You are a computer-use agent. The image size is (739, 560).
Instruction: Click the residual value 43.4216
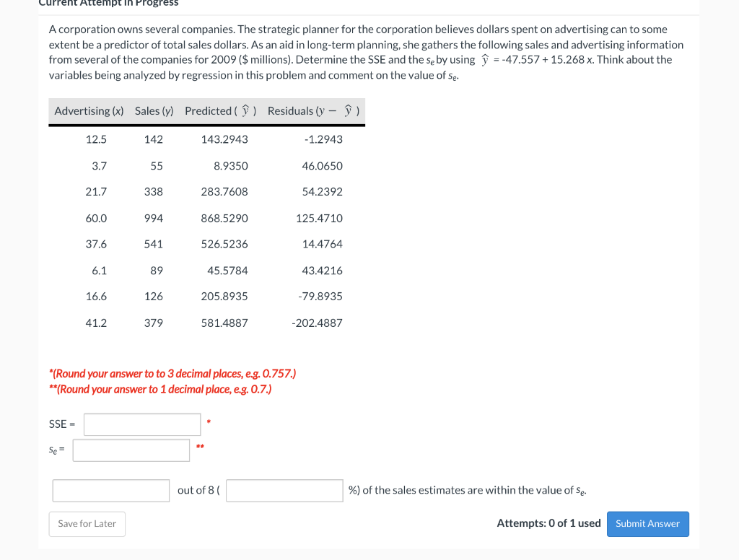pos(323,271)
